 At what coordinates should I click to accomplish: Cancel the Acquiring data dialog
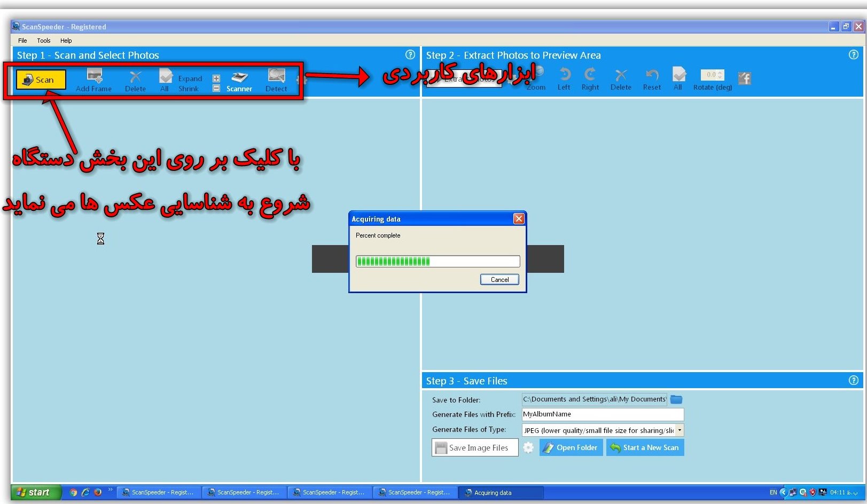499,280
